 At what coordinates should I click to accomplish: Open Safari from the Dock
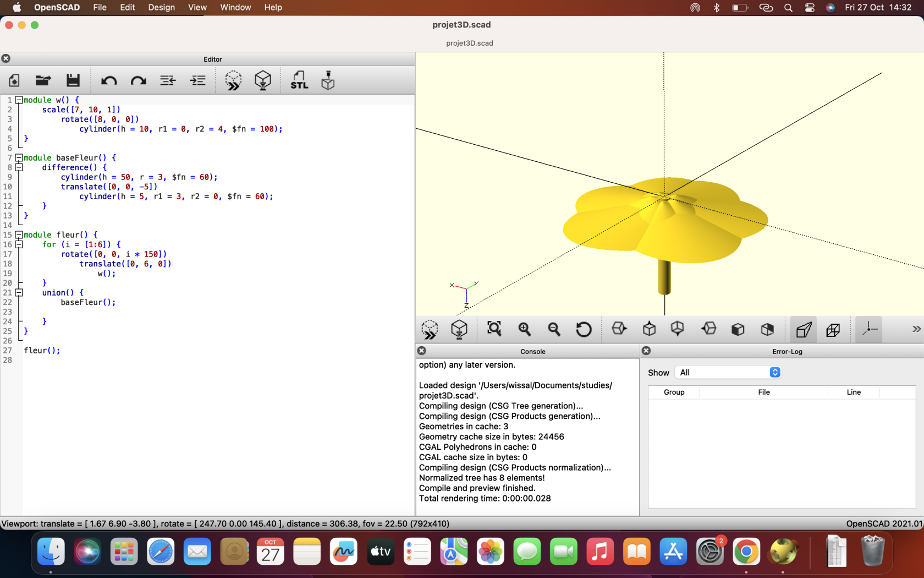tap(161, 552)
